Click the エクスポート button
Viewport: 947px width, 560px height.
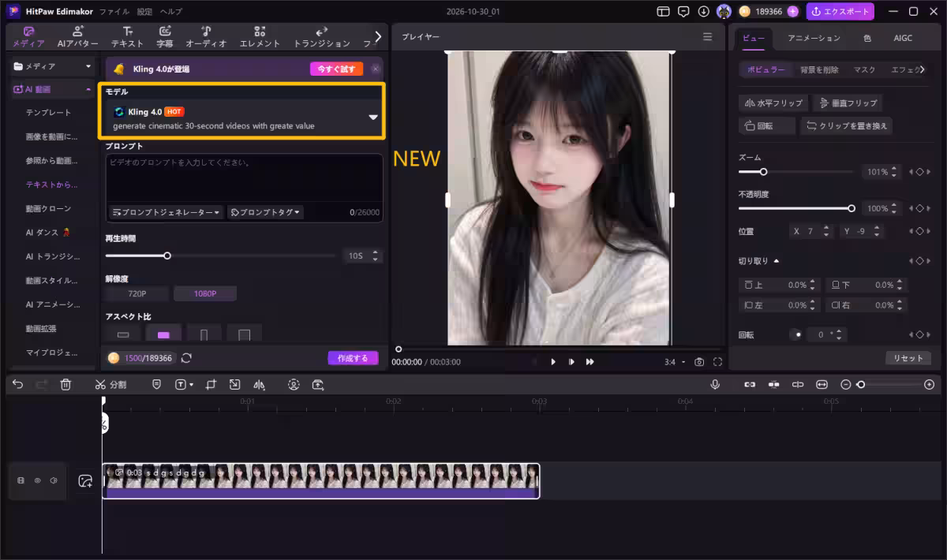pos(840,12)
